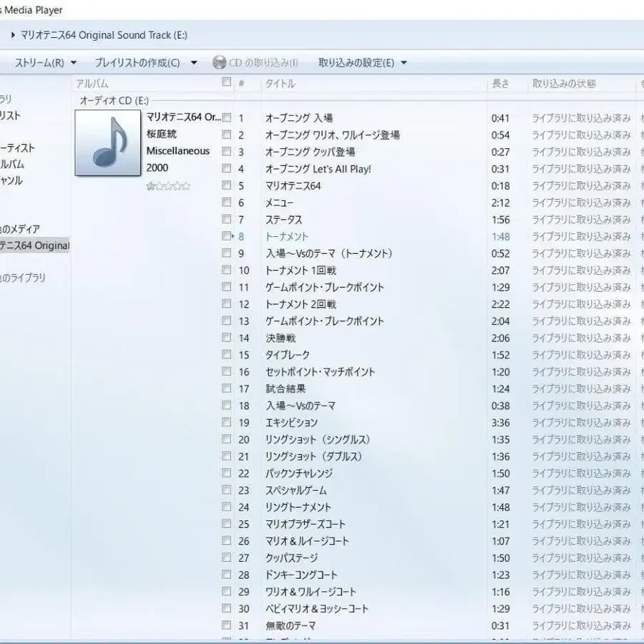Image resolution: width=644 pixels, height=644 pixels.
Task: Check track 1 オープニング 入場 for ripping
Action: tap(227, 117)
